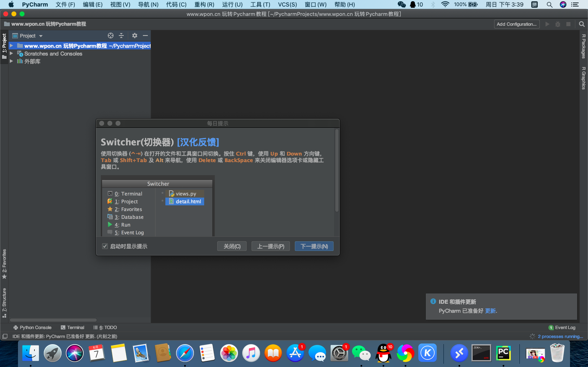Open the 编辑 (E) menu

click(x=93, y=4)
